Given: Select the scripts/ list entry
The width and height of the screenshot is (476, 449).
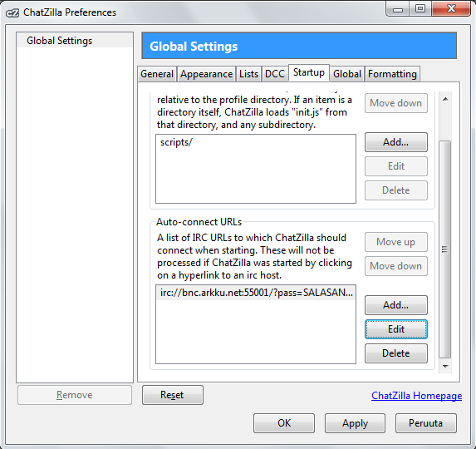Looking at the screenshot, I should click(256, 142).
